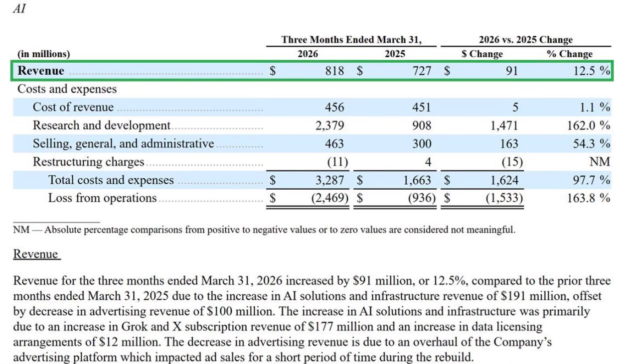Click the 162.0 % change cell
This screenshot has height=364, width=628.
click(589, 125)
